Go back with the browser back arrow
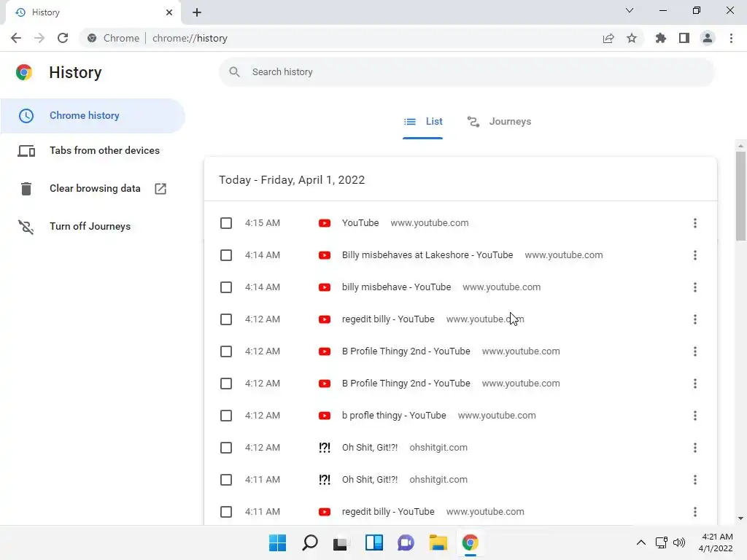The width and height of the screenshot is (747, 560). click(16, 38)
